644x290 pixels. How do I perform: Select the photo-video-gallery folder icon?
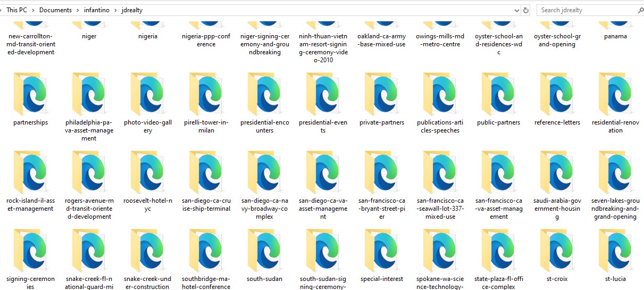tap(147, 94)
